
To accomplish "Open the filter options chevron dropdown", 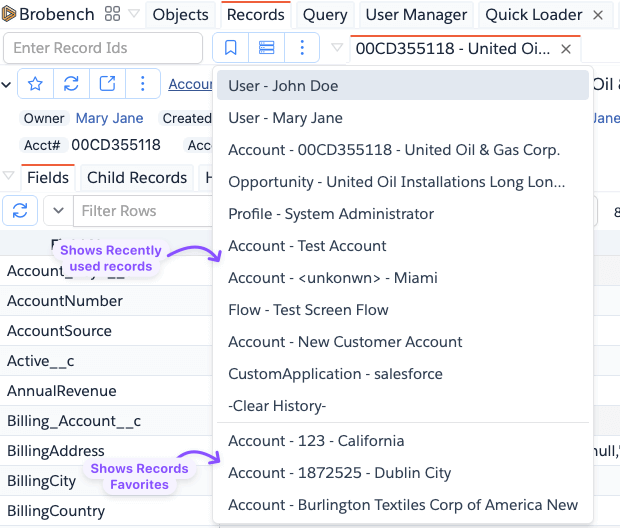I will point(58,210).
